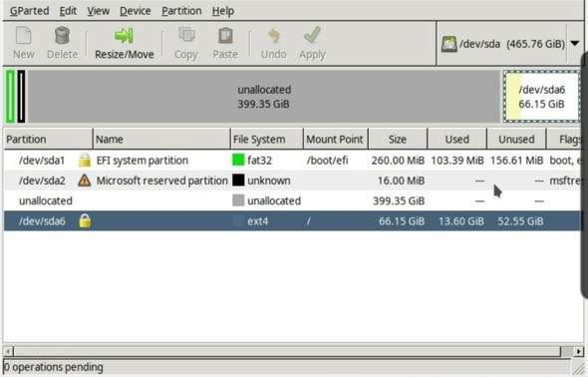Screen dimensions: 588x377
Task: Select the unallocated 399.35 GiB block in disk map
Action: tap(264, 97)
